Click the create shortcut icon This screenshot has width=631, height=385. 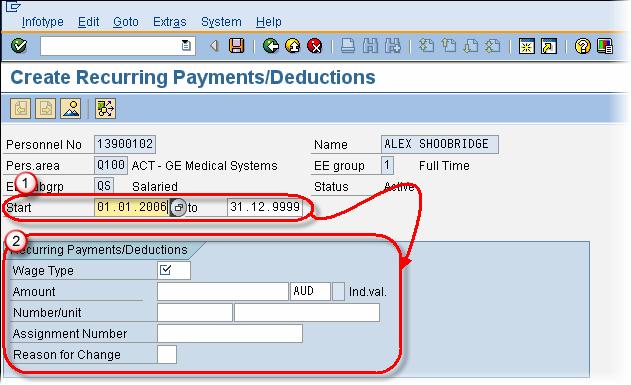[x=549, y=46]
